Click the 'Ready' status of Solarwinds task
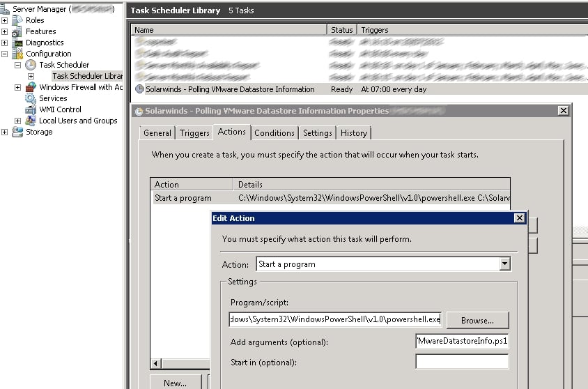This screenshot has height=389, width=588. [341, 89]
